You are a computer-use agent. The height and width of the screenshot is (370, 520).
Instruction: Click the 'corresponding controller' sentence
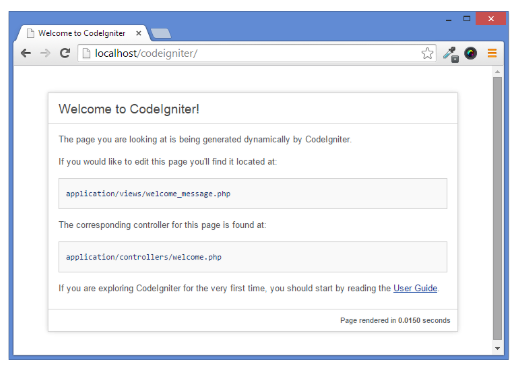(162, 225)
